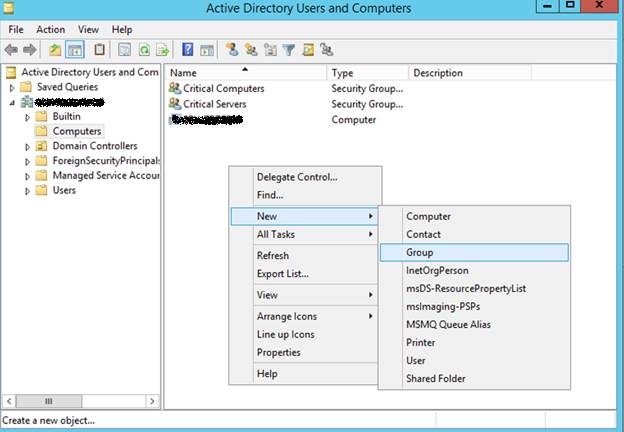Open View submenu in context menu
Screen dimensions: 624x432
[304, 295]
